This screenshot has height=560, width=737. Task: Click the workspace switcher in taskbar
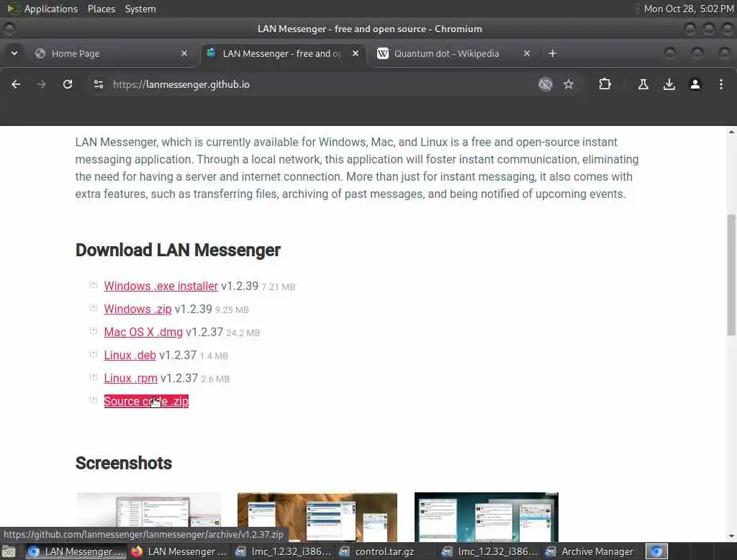[x=656, y=551]
